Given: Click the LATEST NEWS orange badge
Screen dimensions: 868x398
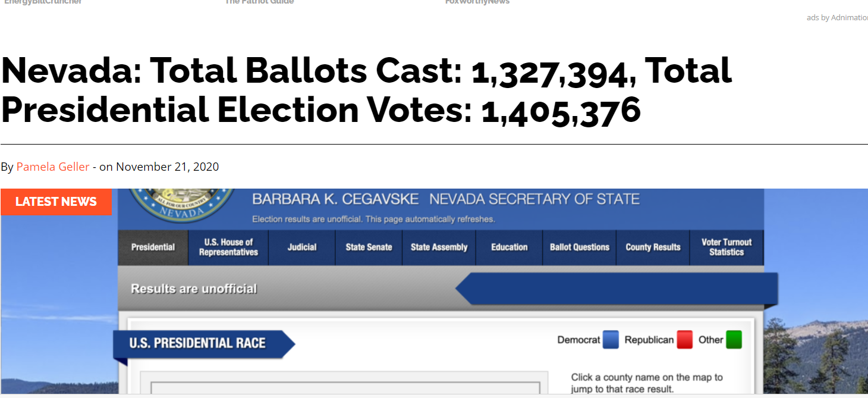Looking at the screenshot, I should (56, 202).
